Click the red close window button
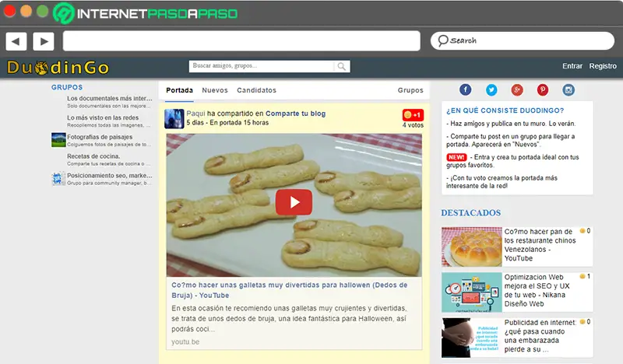 [x=9, y=11]
